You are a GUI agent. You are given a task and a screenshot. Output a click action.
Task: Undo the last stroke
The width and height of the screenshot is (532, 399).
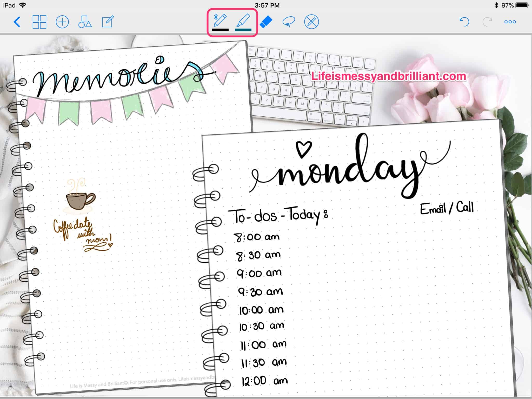tap(464, 22)
